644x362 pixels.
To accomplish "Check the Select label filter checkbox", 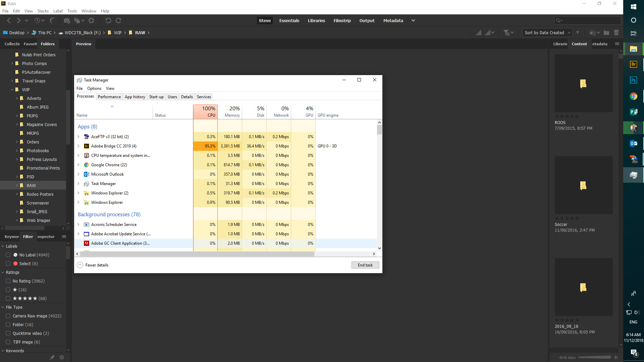I will click(8, 263).
